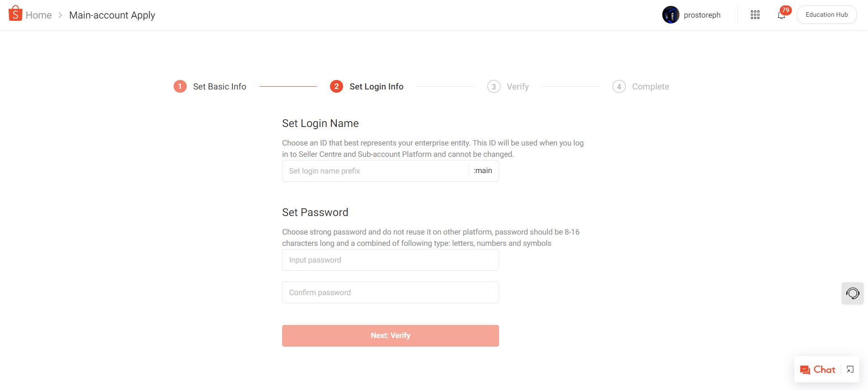
Task: Open Education Hub
Action: click(x=826, y=14)
